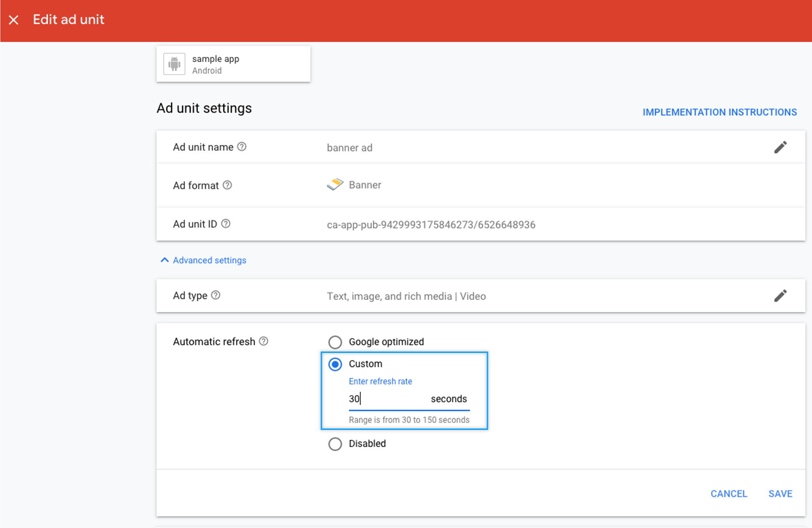812x528 pixels.
Task: Collapse the Advanced settings section
Action: point(209,260)
